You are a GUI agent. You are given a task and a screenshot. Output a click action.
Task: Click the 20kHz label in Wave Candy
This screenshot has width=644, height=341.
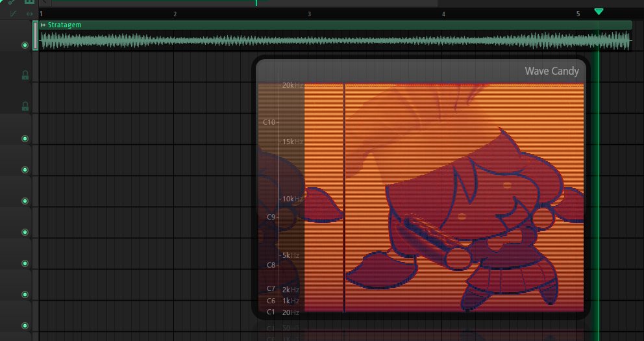(292, 86)
